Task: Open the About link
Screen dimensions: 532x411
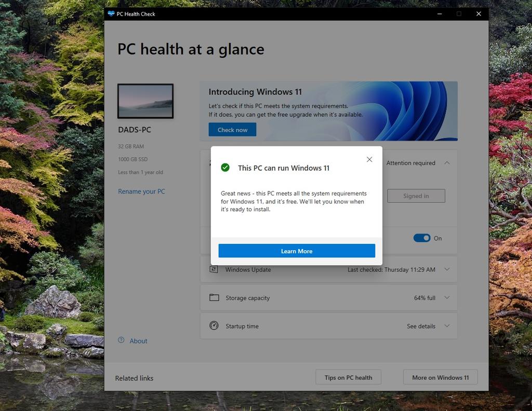Action: pos(138,341)
